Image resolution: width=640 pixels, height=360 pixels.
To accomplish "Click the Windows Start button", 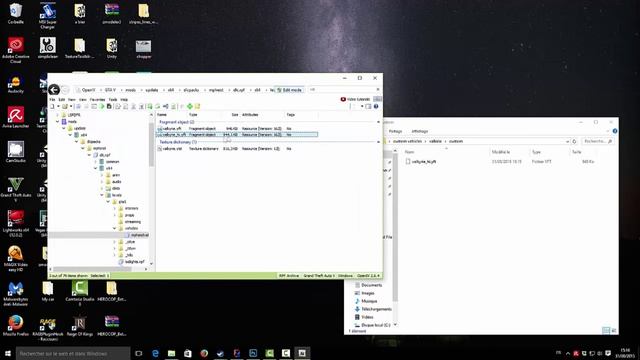I will coord(8,353).
